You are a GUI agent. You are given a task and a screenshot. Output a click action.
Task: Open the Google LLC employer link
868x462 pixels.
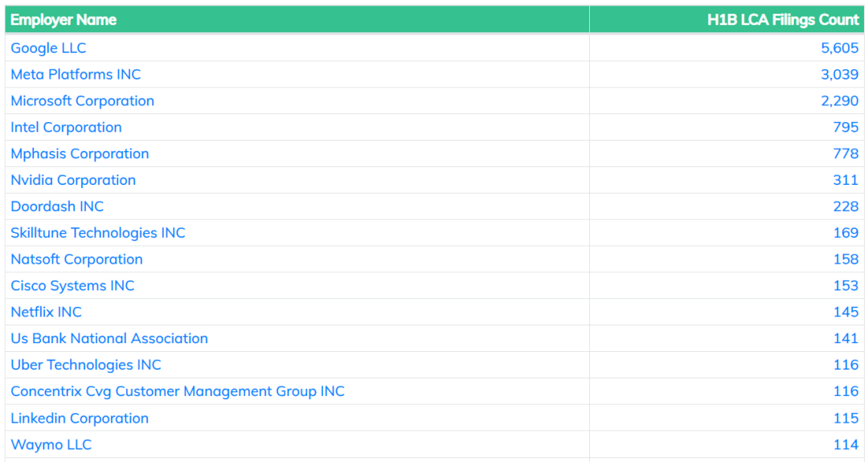pyautogui.click(x=48, y=48)
